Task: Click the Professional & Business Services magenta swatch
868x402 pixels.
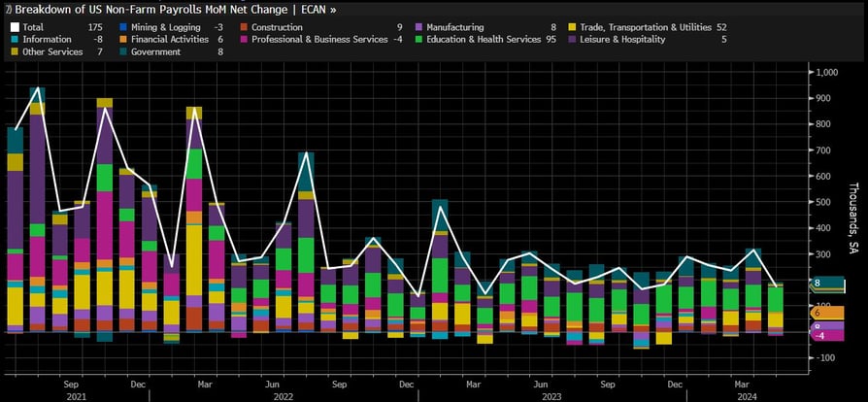Action: (243, 40)
